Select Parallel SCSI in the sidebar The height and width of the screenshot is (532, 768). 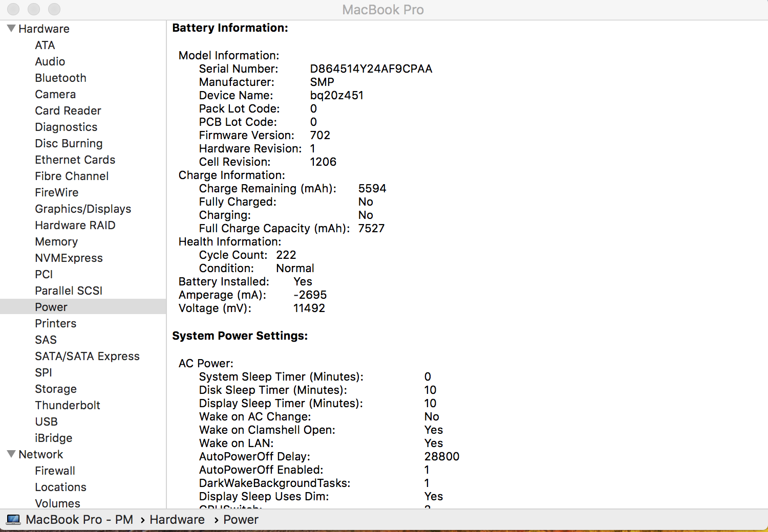69,291
